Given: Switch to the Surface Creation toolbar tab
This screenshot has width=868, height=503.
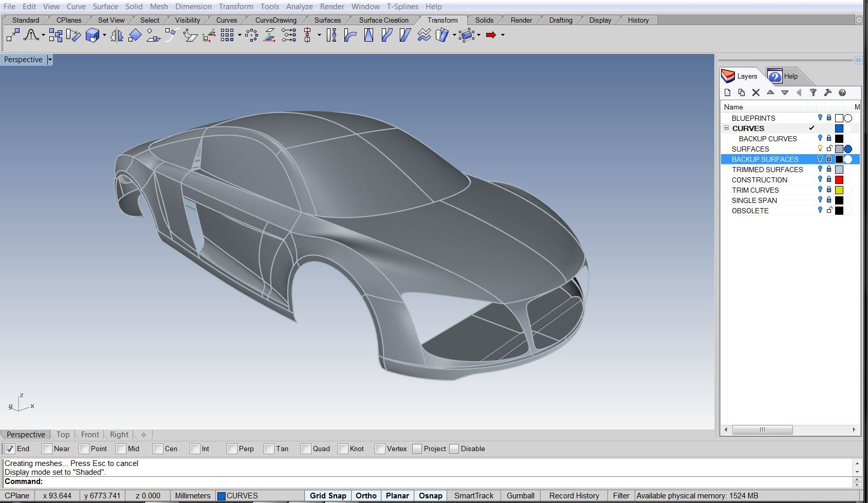Looking at the screenshot, I should tap(383, 20).
